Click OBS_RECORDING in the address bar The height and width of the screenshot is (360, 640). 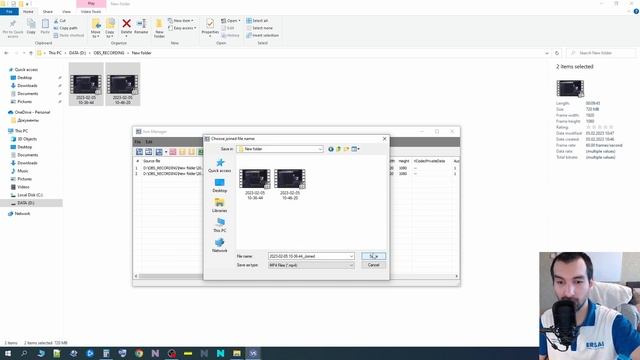[x=109, y=53]
